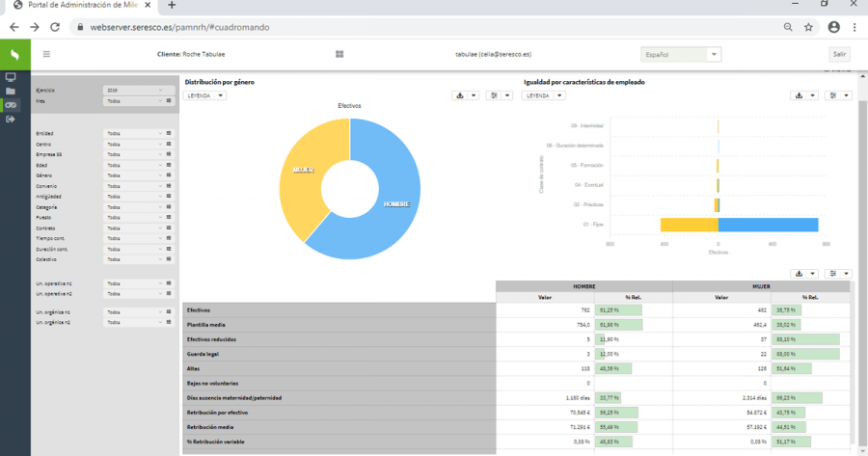The height and width of the screenshot is (456, 868).
Task: Click the Salir button
Action: (840, 55)
